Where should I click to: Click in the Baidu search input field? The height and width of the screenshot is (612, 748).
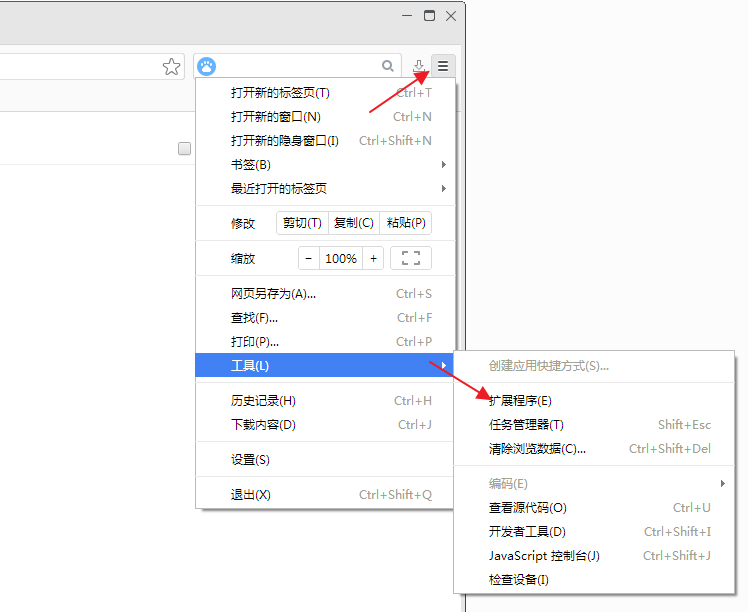click(298, 66)
